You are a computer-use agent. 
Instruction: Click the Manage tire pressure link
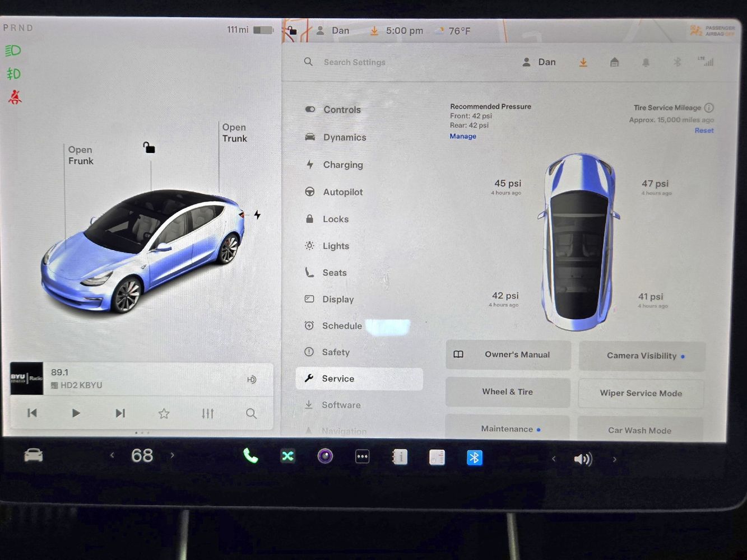click(x=463, y=136)
